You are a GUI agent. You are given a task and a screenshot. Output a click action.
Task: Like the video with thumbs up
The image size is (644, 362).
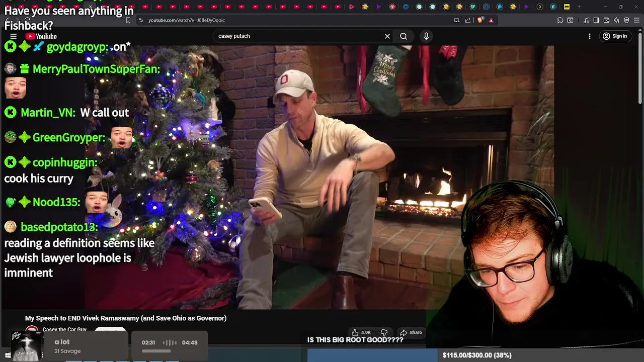(x=361, y=332)
